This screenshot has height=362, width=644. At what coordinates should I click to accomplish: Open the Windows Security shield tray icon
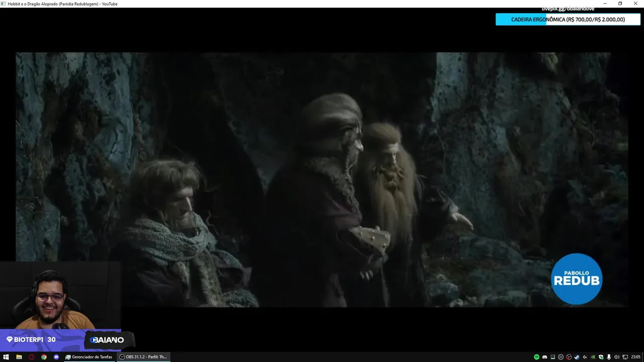coord(601,357)
